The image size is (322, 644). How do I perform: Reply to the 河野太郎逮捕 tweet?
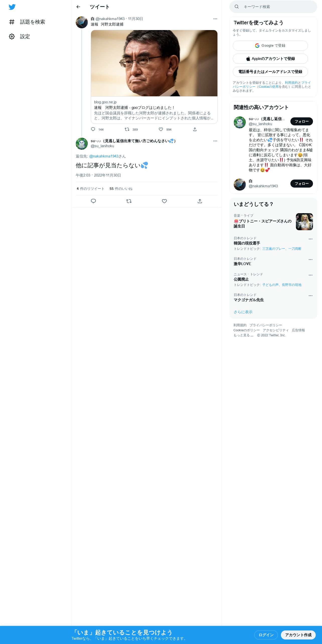(x=93, y=129)
